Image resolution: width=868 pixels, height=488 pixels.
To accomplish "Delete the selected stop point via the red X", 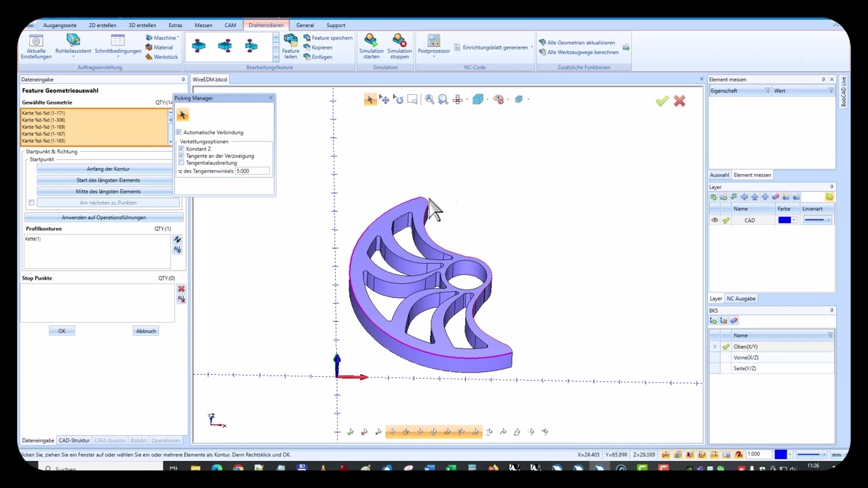I will pyautogui.click(x=181, y=289).
